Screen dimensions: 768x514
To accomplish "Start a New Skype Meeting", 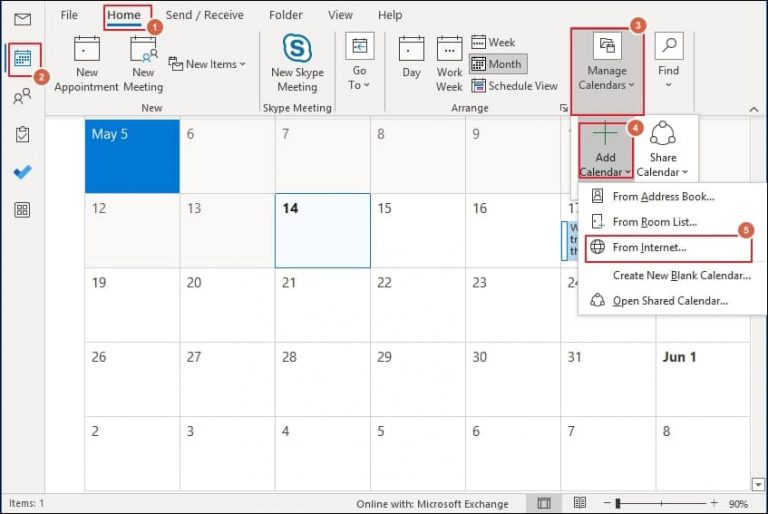I will [x=297, y=63].
